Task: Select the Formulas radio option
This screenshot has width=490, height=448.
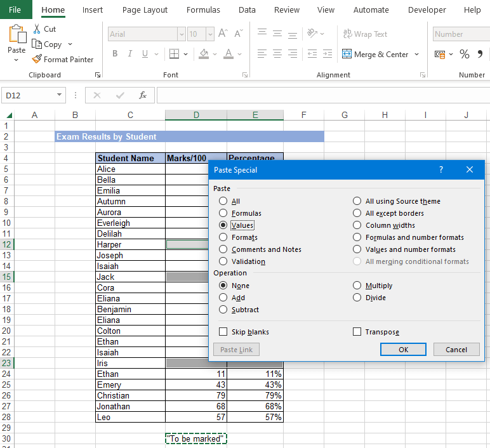Action: (223, 213)
